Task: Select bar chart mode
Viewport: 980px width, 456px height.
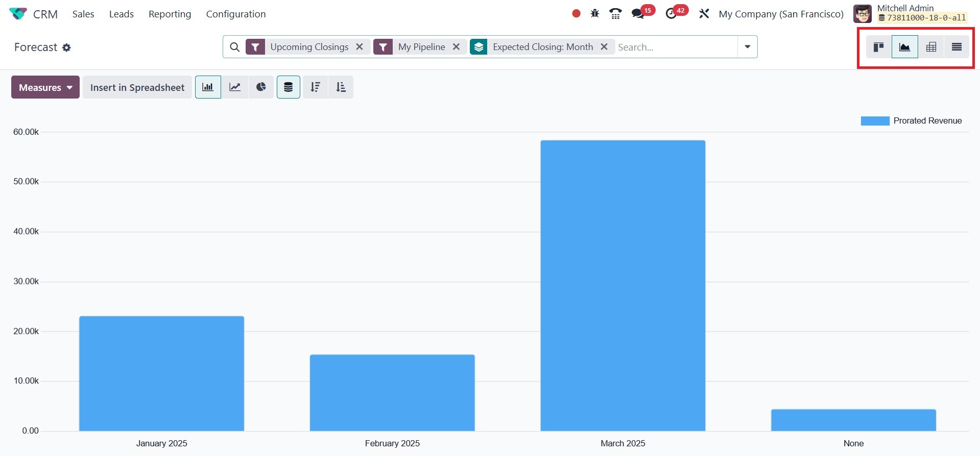Action: [x=208, y=87]
